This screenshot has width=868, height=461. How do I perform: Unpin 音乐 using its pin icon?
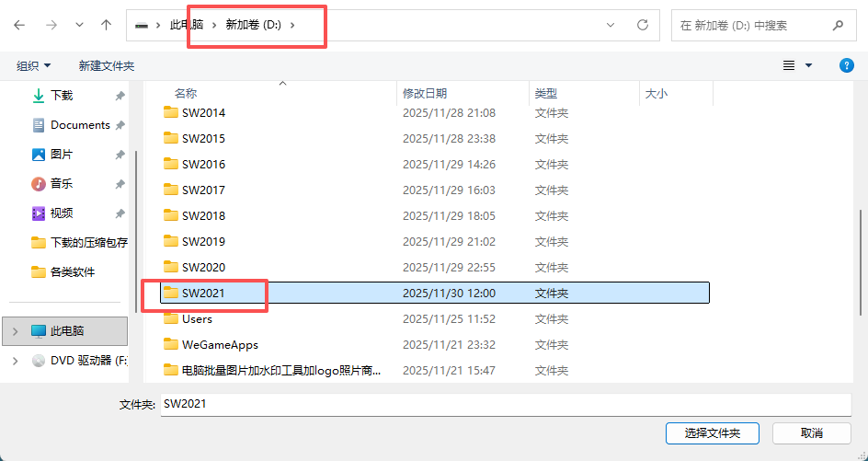click(x=120, y=184)
